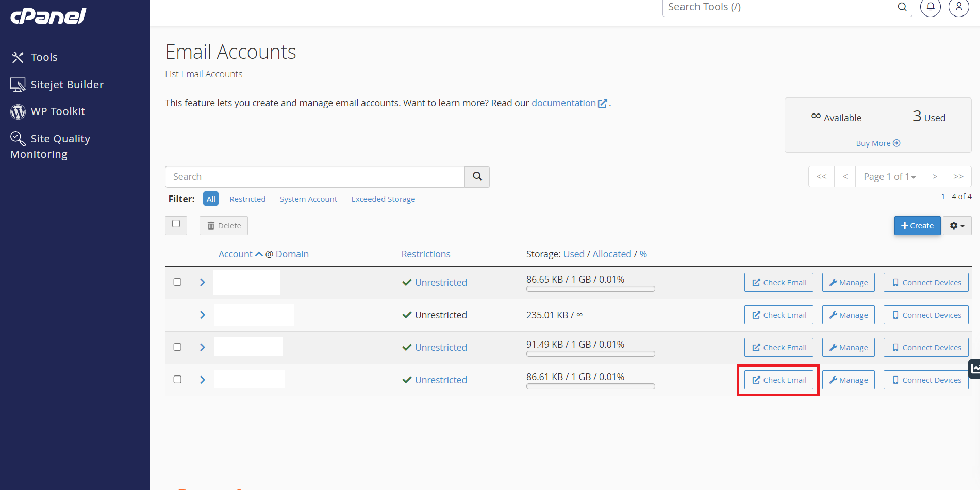Select the All filter
980x490 pixels.
pos(211,199)
